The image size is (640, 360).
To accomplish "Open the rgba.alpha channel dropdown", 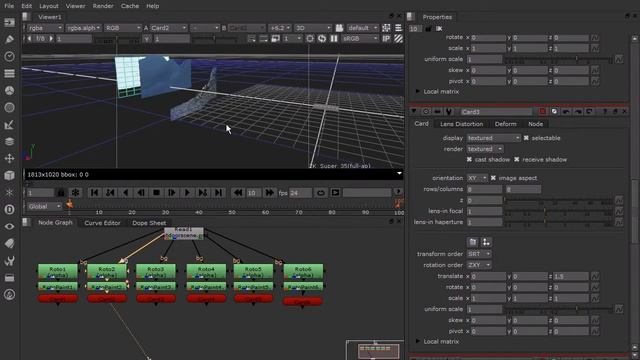I will (83, 28).
